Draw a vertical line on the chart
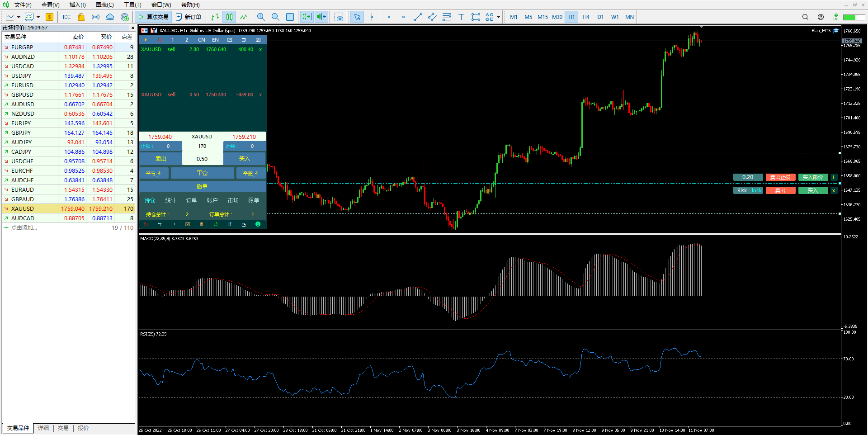868x435 pixels. 389,17
